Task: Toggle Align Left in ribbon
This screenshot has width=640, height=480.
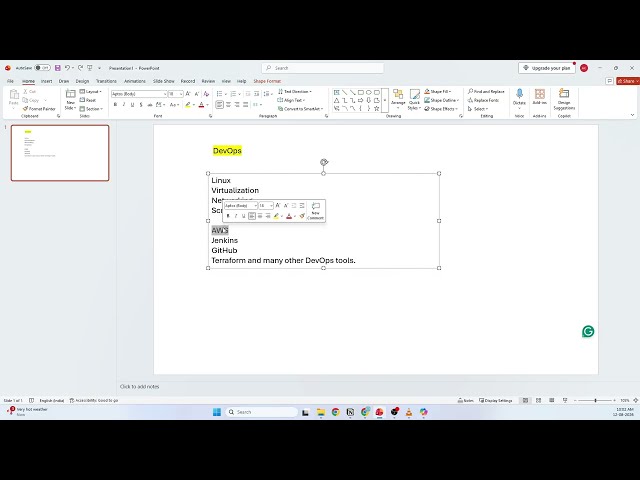Action: pos(220,105)
